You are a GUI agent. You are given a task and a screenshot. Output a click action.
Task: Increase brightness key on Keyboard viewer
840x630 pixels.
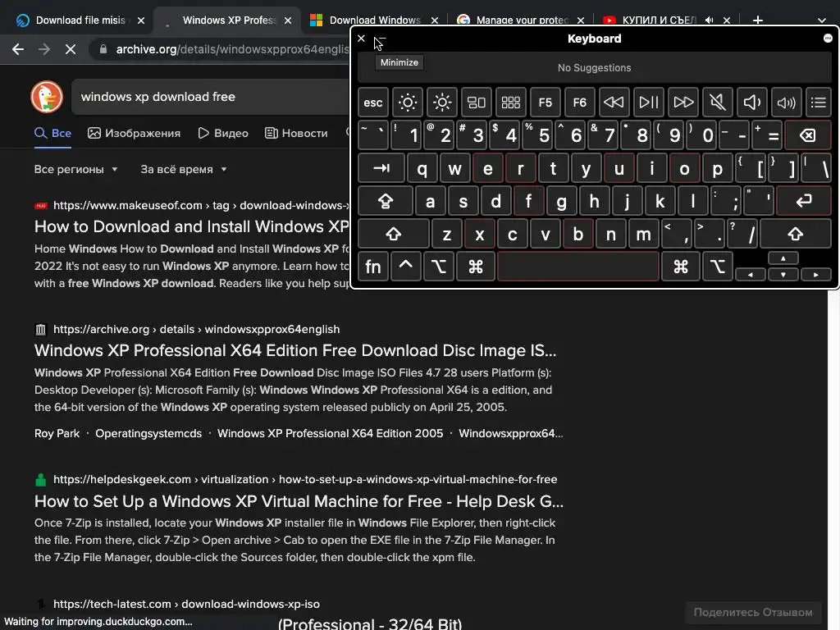pyautogui.click(x=442, y=102)
